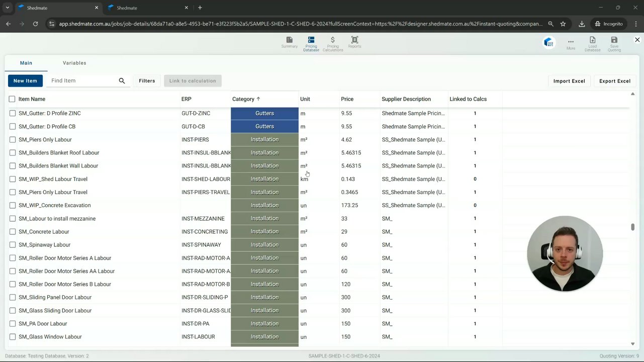The width and height of the screenshot is (644, 362).
Task: Click the SM_Sliding Panel Door Labour name
Action: (55, 297)
